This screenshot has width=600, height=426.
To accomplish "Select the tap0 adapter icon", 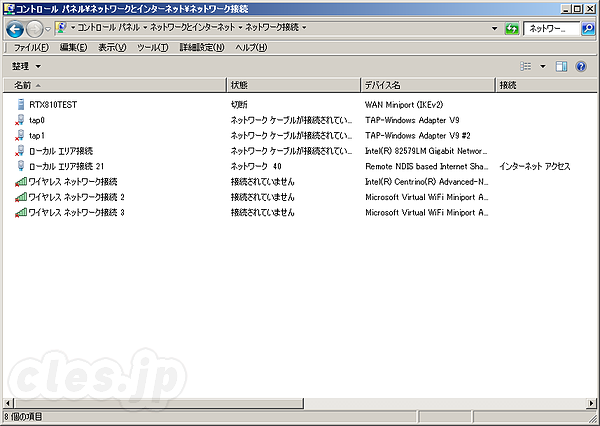I will click(x=21, y=119).
